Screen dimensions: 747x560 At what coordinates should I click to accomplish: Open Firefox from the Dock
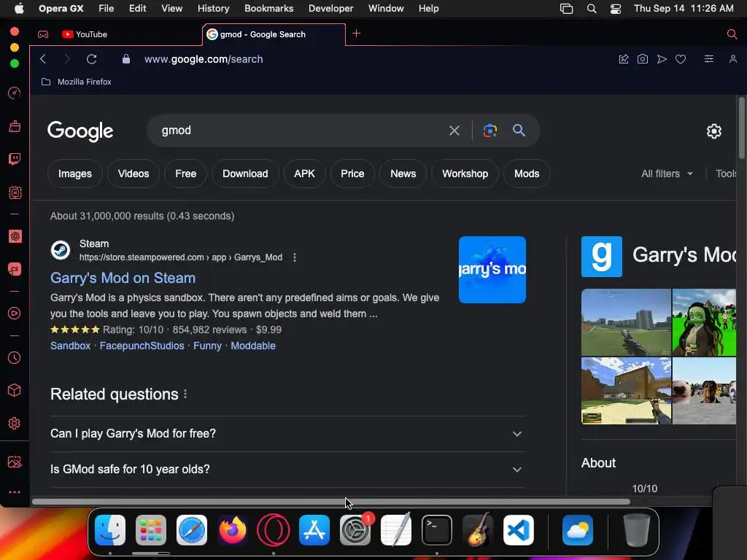pos(233,530)
